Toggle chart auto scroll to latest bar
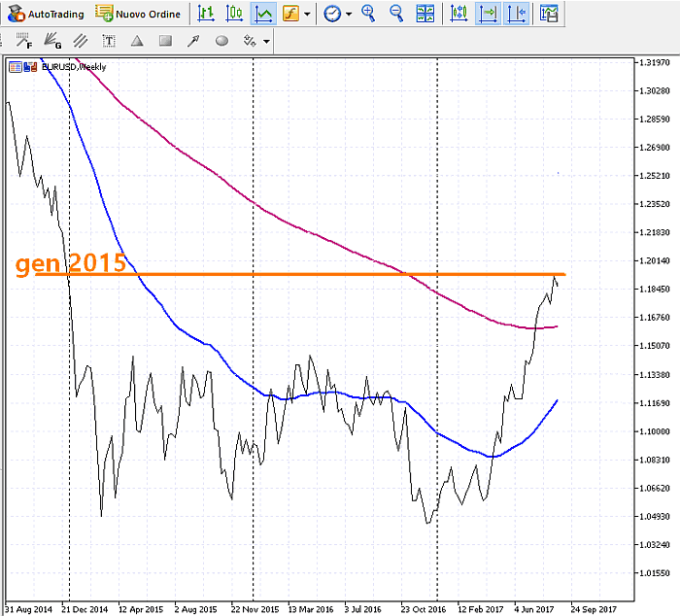Screen dimensions: 680x616 (489, 14)
